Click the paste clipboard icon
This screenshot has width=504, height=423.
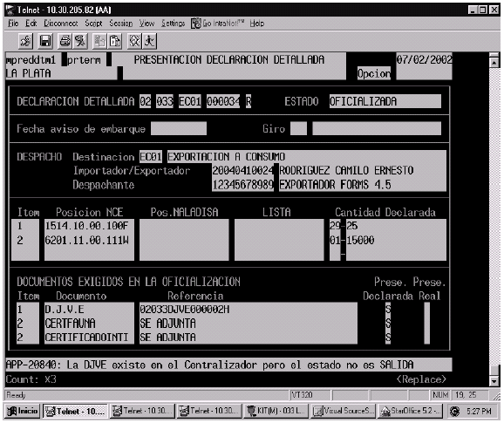pyautogui.click(x=115, y=41)
